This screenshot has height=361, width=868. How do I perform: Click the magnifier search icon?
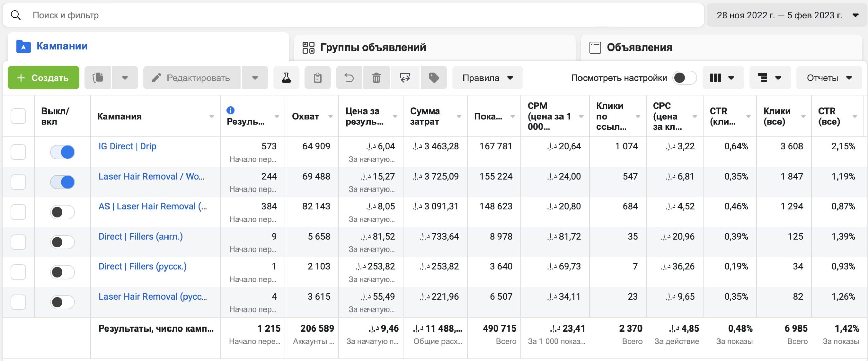pyautogui.click(x=16, y=15)
